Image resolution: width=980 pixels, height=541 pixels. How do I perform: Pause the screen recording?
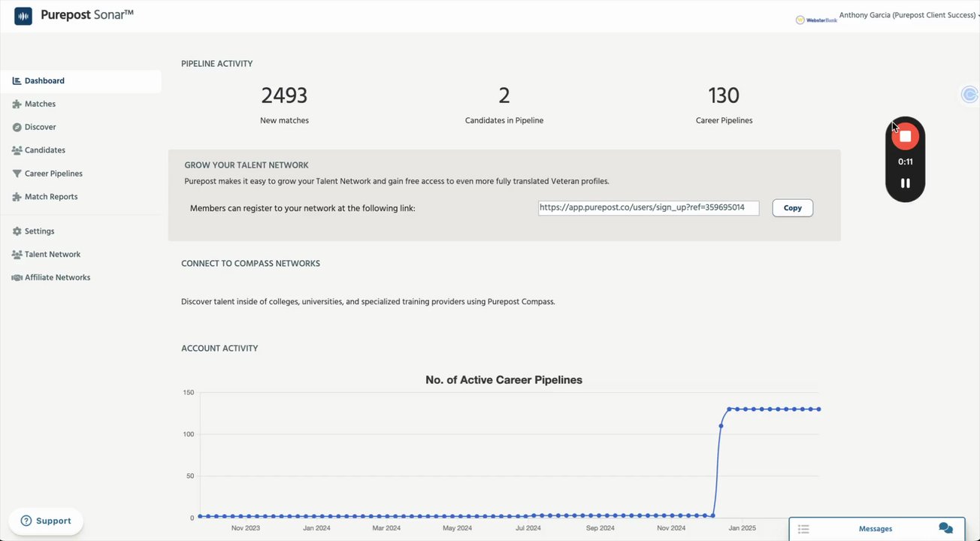[905, 183]
